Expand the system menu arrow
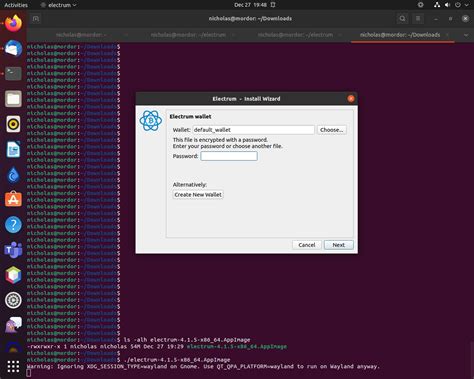The width and height of the screenshot is (474, 379). (x=466, y=5)
